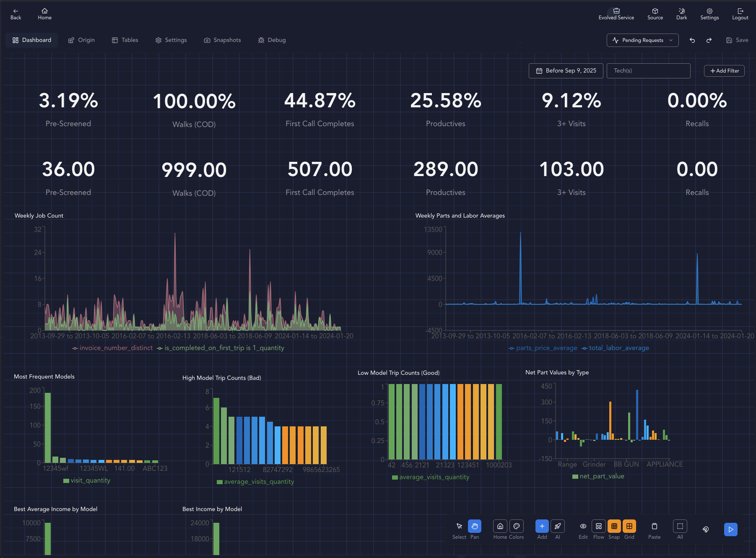756x558 pixels.
Task: Open the Colors palette tool
Action: pos(517,526)
